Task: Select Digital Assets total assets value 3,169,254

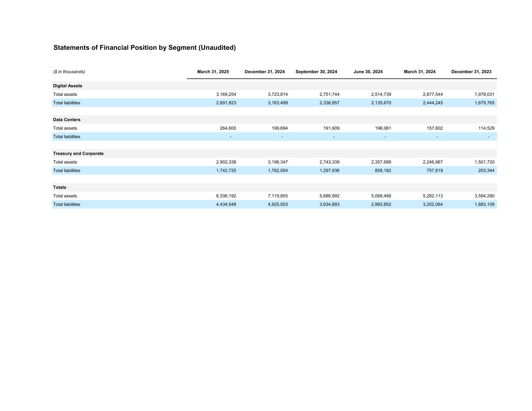Action: click(226, 94)
